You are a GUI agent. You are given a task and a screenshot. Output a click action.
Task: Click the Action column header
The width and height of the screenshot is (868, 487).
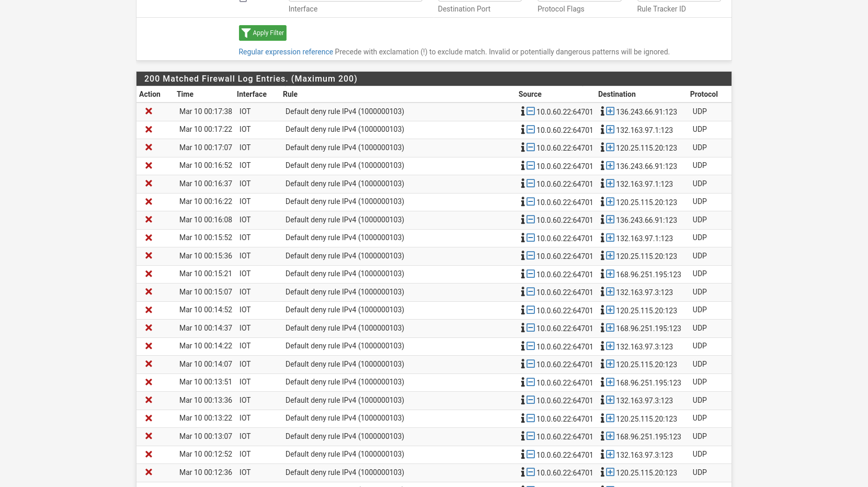[x=150, y=94]
